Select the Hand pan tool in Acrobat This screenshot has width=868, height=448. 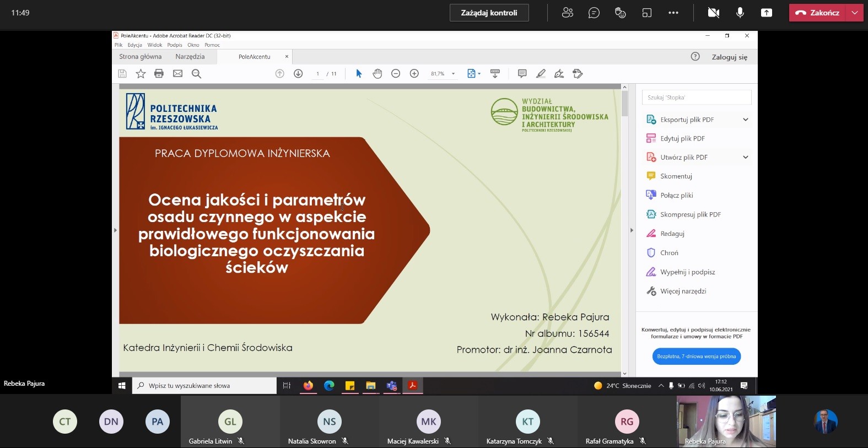coord(377,74)
